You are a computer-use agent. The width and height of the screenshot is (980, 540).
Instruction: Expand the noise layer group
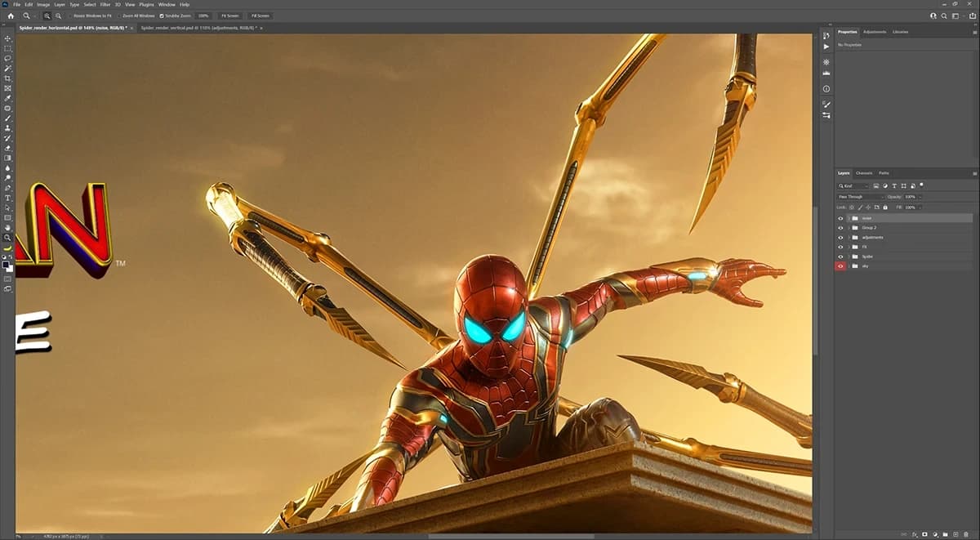[x=849, y=218]
